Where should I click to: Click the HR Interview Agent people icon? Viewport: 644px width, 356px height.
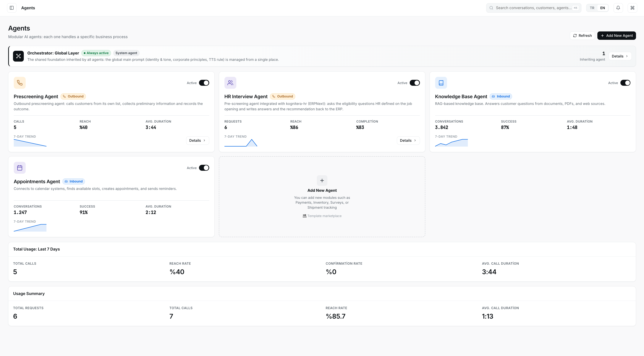[x=230, y=83]
